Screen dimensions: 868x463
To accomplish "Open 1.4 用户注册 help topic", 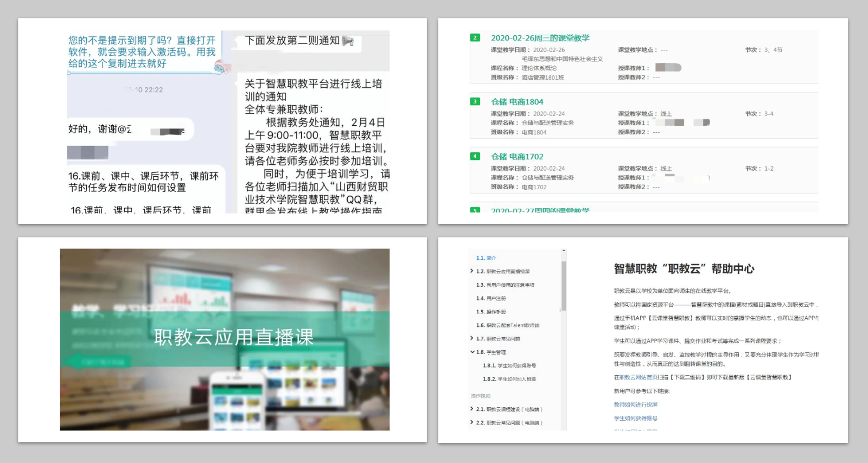I will coord(491,298).
